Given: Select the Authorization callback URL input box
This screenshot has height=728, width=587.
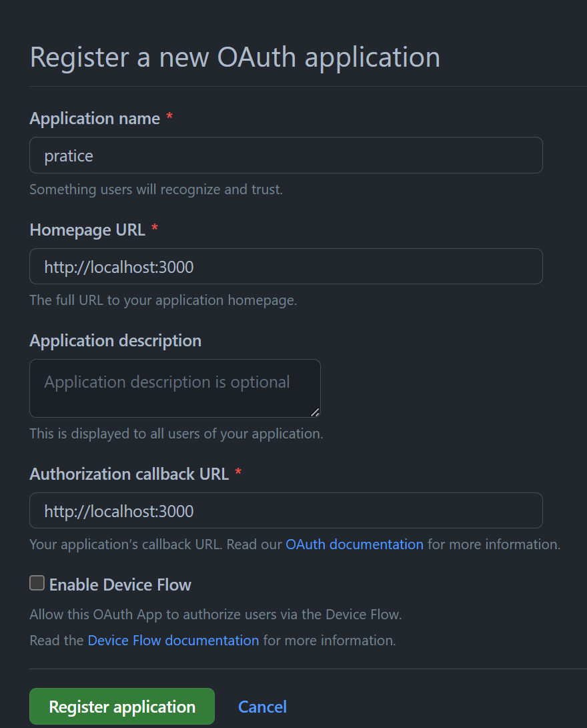Looking at the screenshot, I should point(286,510).
